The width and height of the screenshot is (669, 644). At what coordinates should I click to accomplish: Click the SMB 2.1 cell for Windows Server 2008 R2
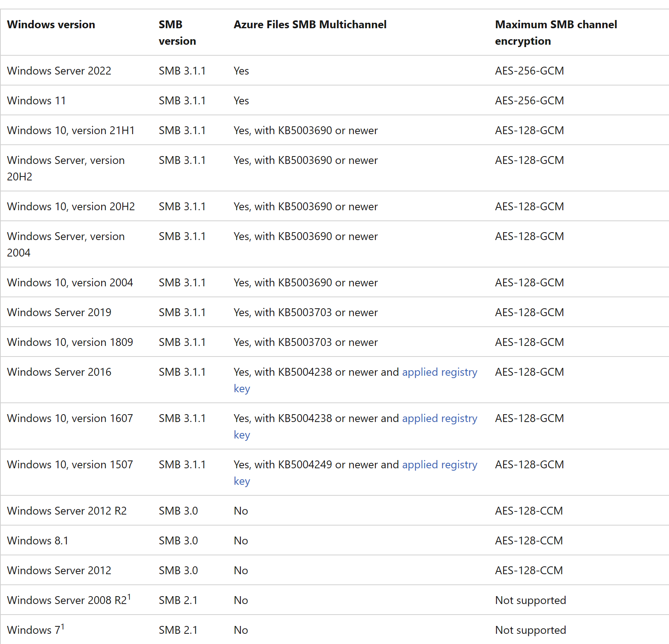click(x=178, y=600)
